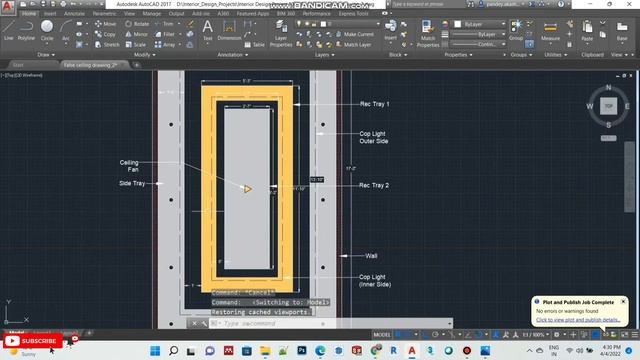Insert a Table
This screenshot has width=640, height=360.
coord(255,44)
